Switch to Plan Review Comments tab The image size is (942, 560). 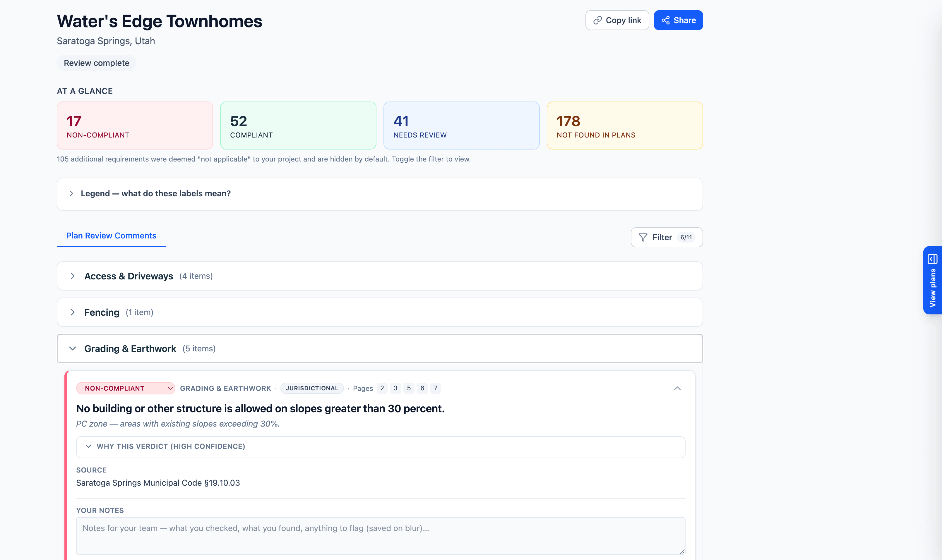pyautogui.click(x=111, y=236)
